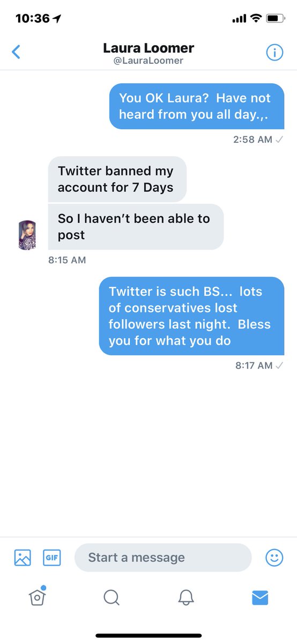Open Laura Loomer conversation title
Screen dimensions: 297x644
[x=148, y=48]
